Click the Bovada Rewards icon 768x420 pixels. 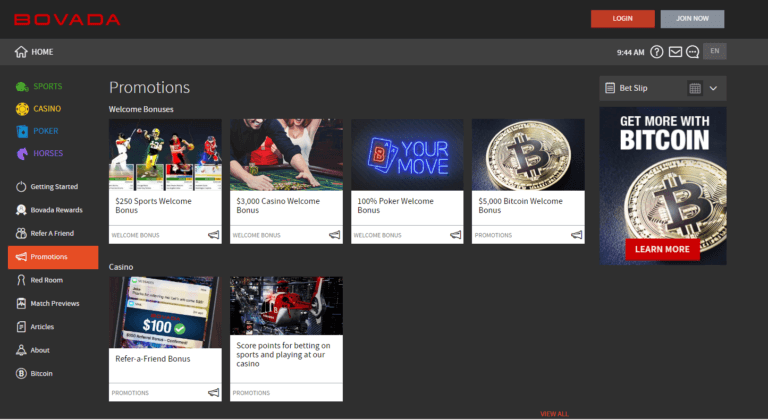click(21, 210)
